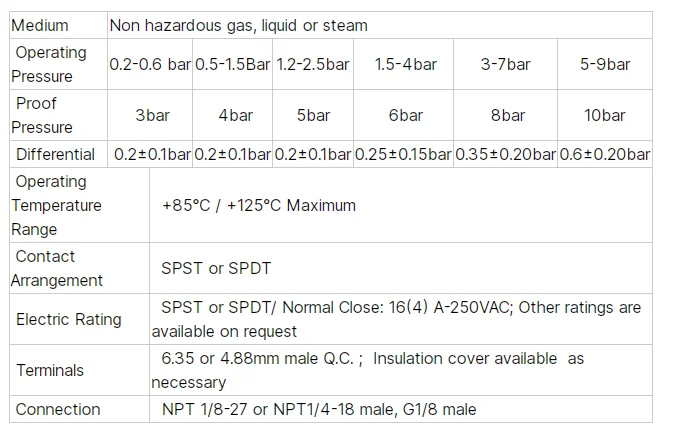Select the Terminals row label
The height and width of the screenshot is (427, 674).
[x=50, y=370]
